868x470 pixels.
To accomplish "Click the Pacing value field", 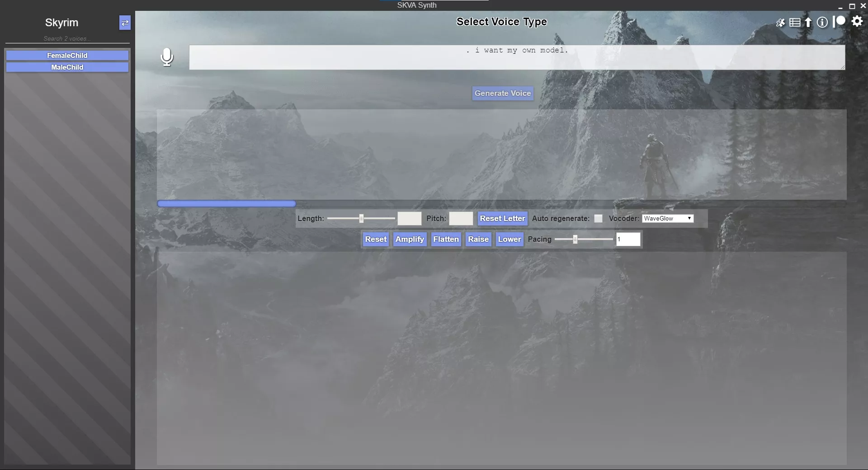I will 628,239.
